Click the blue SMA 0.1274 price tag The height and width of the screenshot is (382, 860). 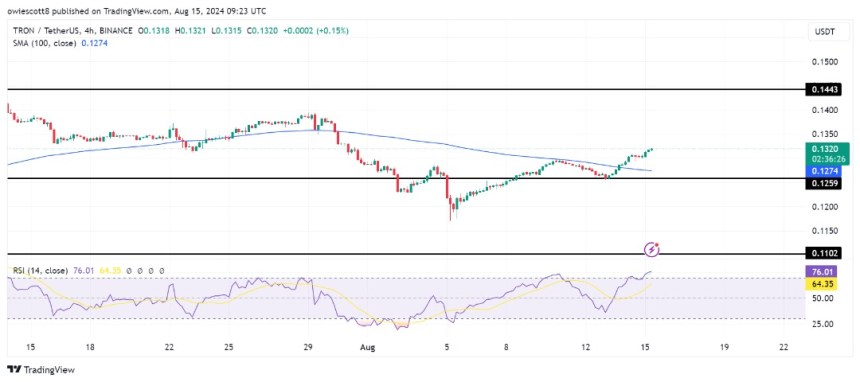pyautogui.click(x=822, y=171)
